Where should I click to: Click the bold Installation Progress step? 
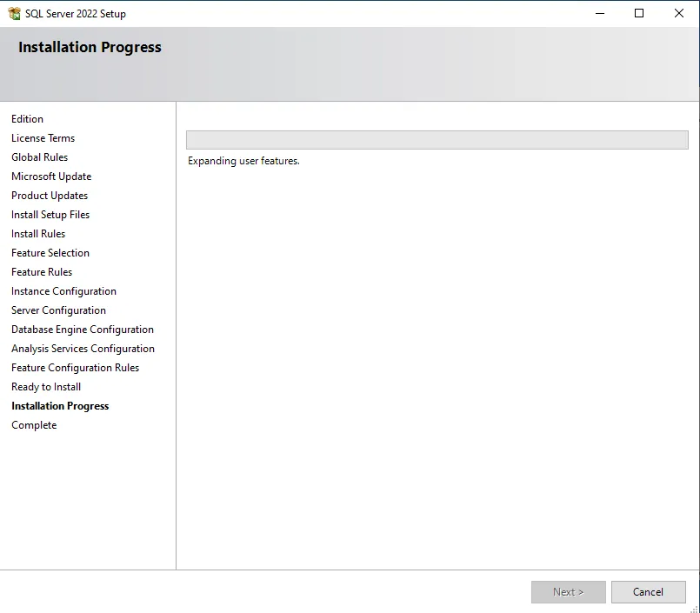pos(60,406)
